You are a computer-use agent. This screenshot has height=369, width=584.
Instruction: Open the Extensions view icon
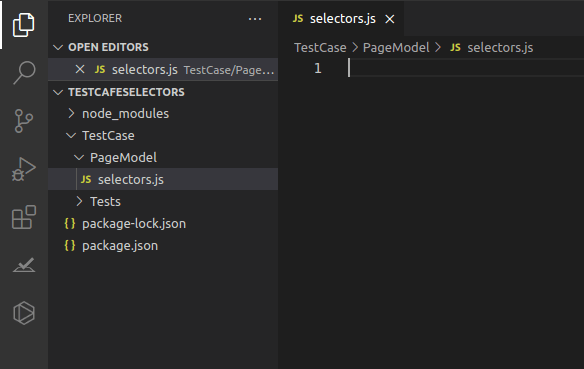click(24, 217)
